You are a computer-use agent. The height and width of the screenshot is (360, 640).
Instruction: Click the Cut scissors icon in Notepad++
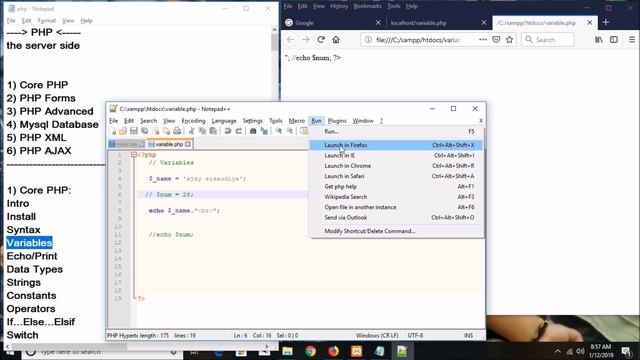pyautogui.click(x=191, y=131)
